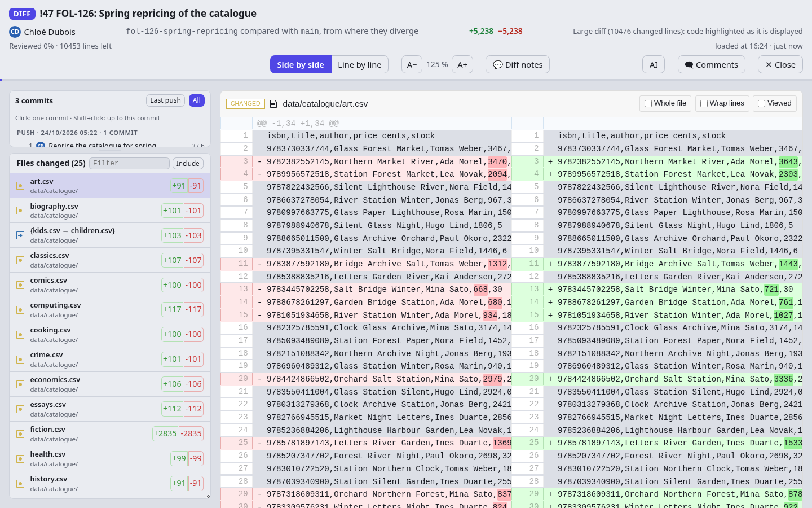Open history.csv from the files list
The image size is (812, 508).
click(110, 484)
